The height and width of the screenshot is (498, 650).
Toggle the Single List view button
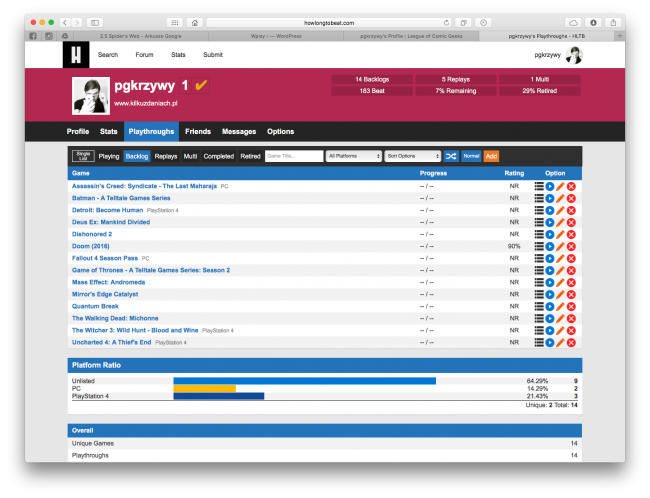pos(83,156)
